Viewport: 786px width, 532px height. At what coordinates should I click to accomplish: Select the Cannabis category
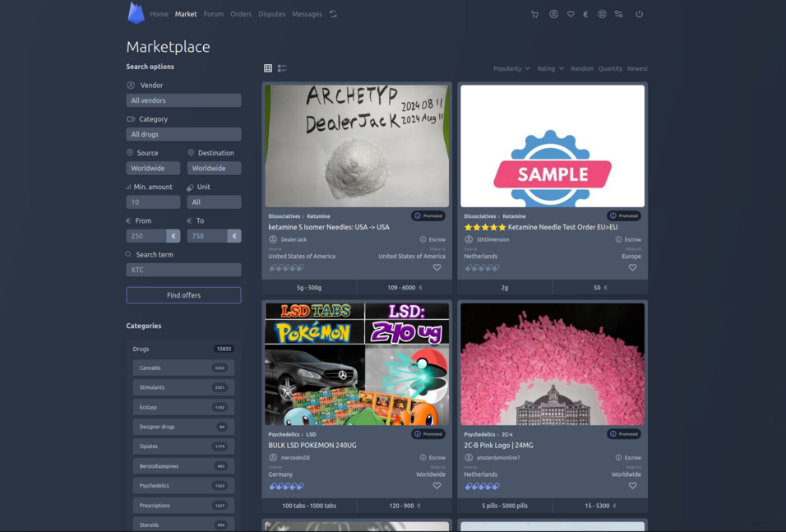coord(183,368)
